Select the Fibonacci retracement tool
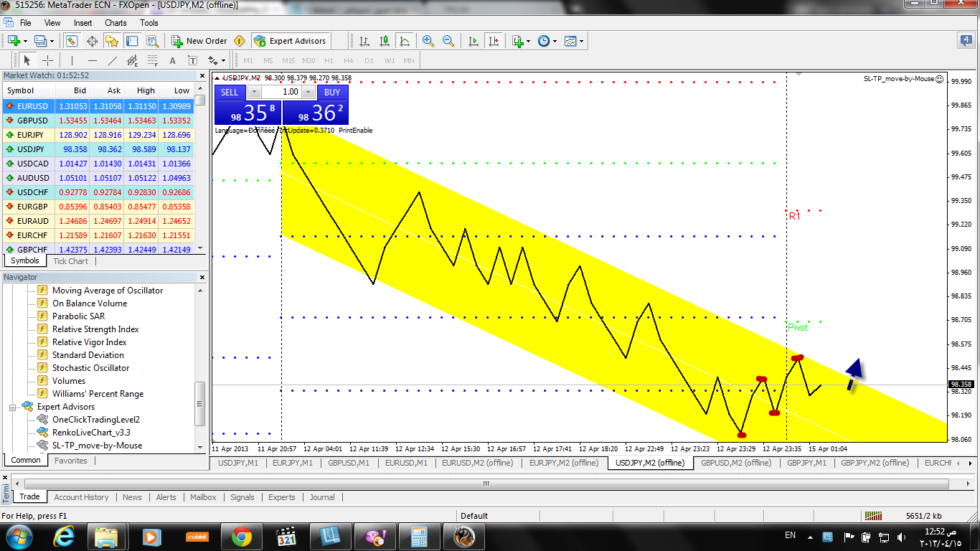The width and height of the screenshot is (980, 551). click(x=153, y=60)
